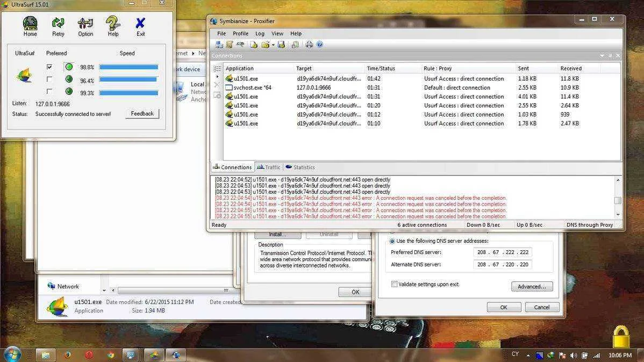Expand Open Profile dropdown arrow in toolbar
This screenshot has width=644, height=362.
coord(273,45)
